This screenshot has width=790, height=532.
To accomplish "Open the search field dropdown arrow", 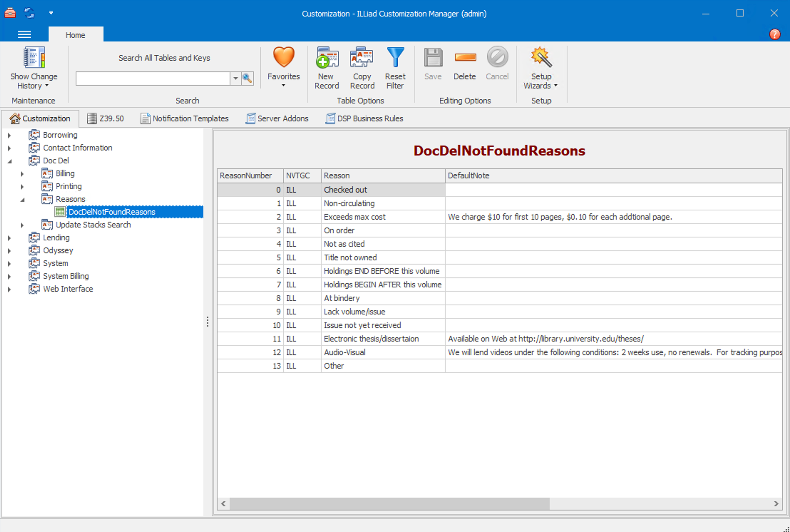I will [235, 78].
